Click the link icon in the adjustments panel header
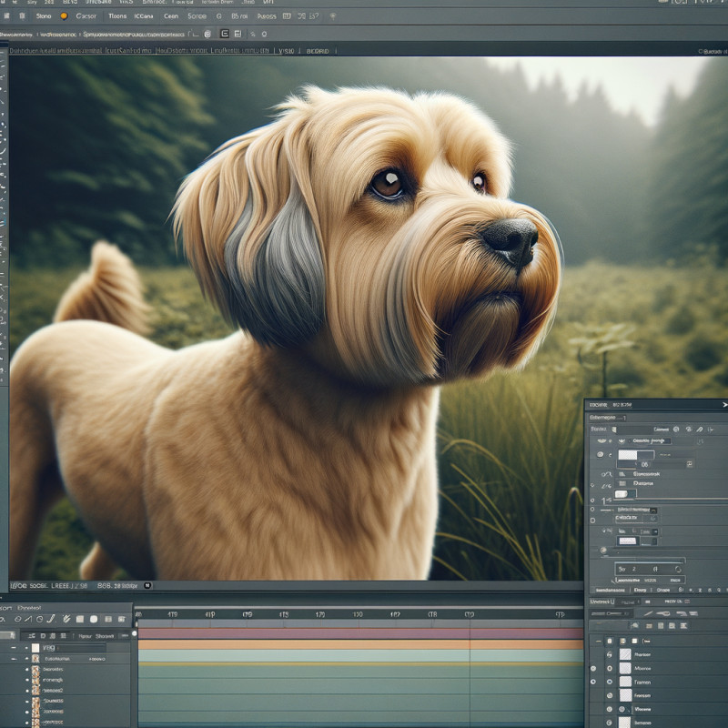The image size is (728, 728). 698,429
